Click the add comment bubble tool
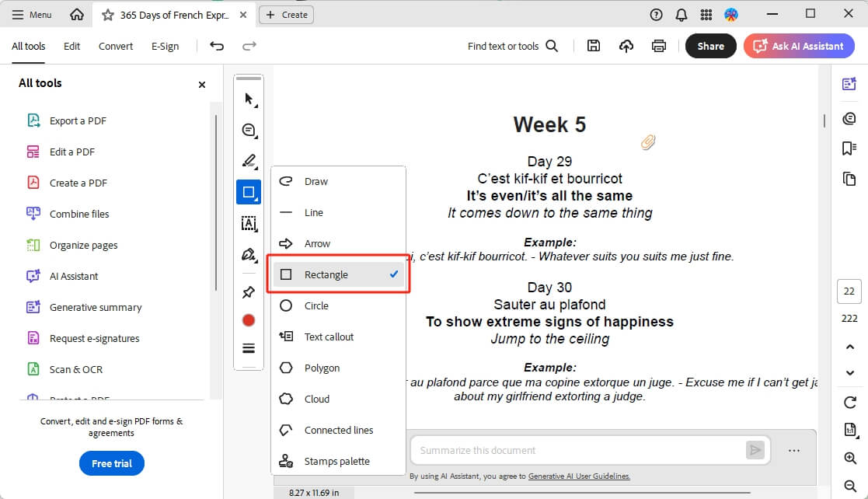Screen dimensions: 868x499 [x=249, y=130]
